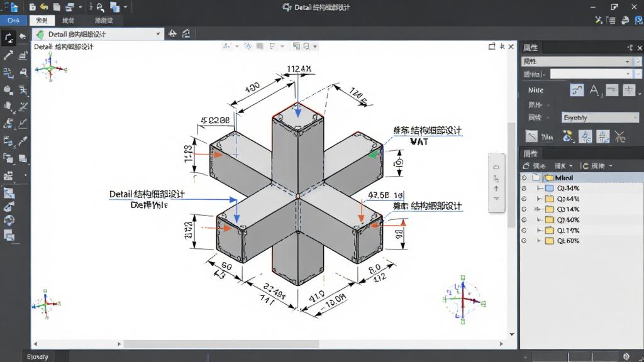Switch to the third ribbon tab
This screenshot has height=362, width=644.
tap(68, 20)
